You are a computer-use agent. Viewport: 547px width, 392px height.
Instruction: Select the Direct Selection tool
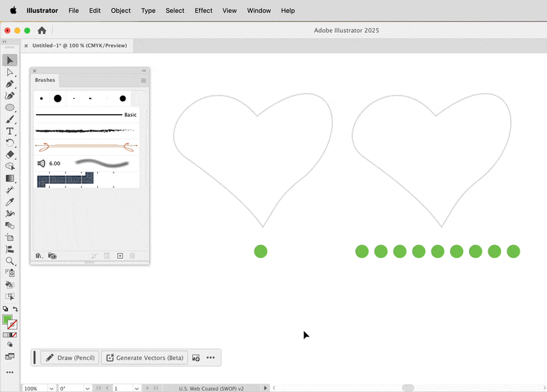click(10, 72)
